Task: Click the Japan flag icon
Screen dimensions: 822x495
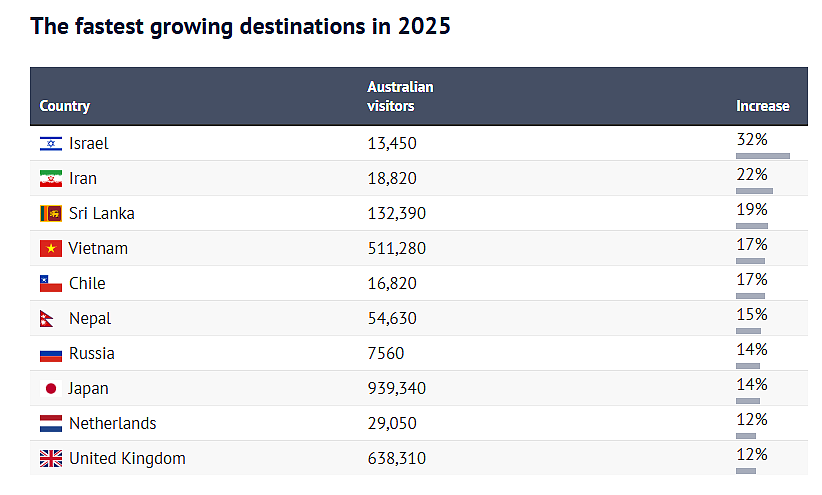Action: [x=50, y=389]
